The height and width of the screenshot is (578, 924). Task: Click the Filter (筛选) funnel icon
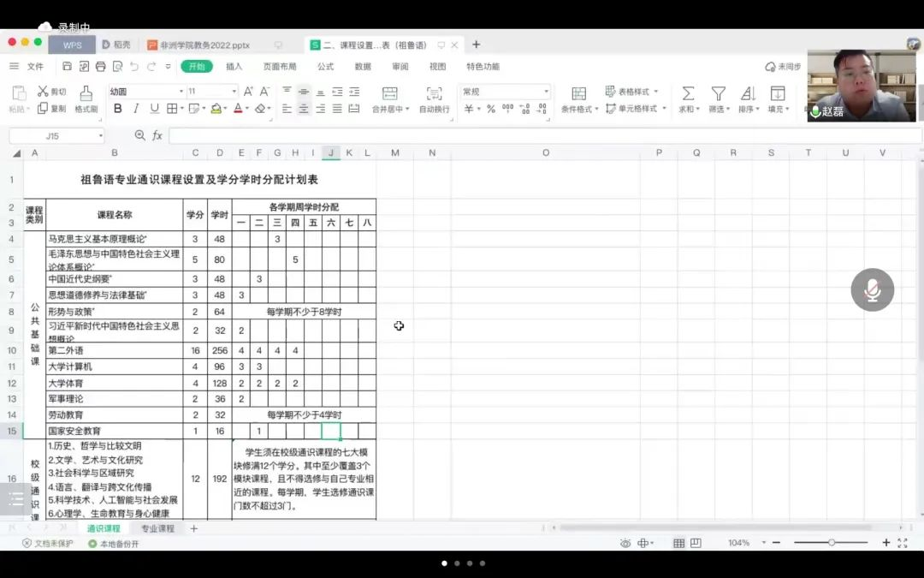point(718,93)
